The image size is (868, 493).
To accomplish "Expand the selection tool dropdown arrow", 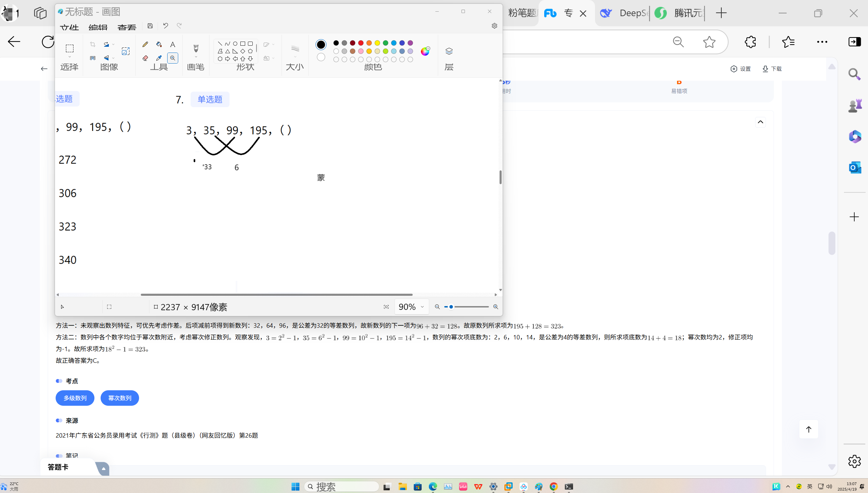I will 70,57.
